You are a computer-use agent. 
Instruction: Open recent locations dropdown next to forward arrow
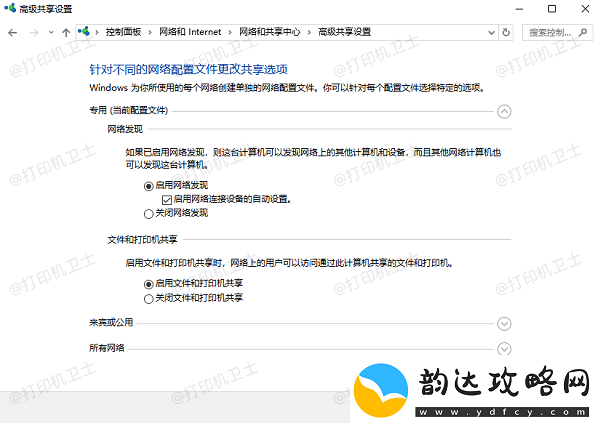click(51, 33)
